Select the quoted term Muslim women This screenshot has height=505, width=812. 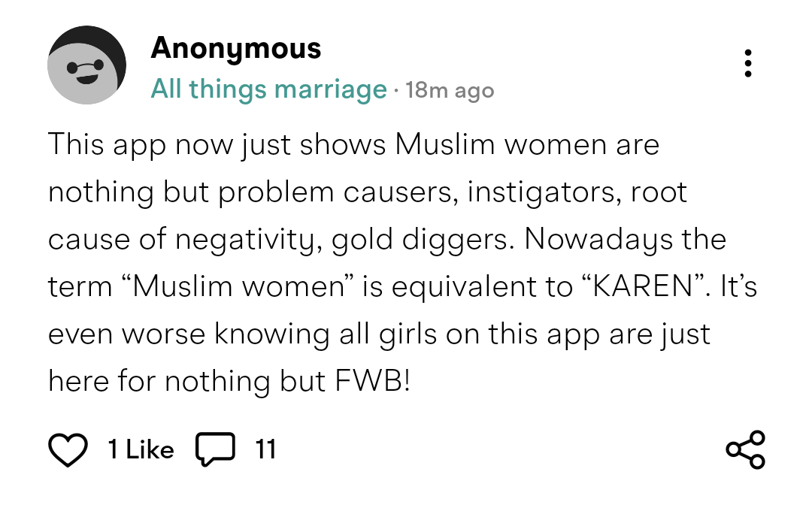[x=238, y=286]
